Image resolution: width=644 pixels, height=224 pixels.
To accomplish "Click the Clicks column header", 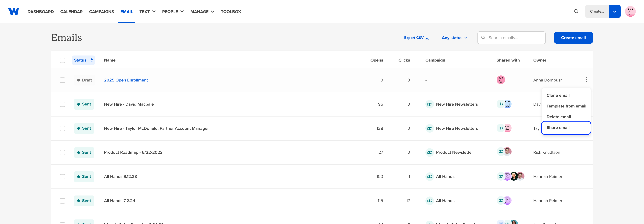I will click(x=404, y=60).
